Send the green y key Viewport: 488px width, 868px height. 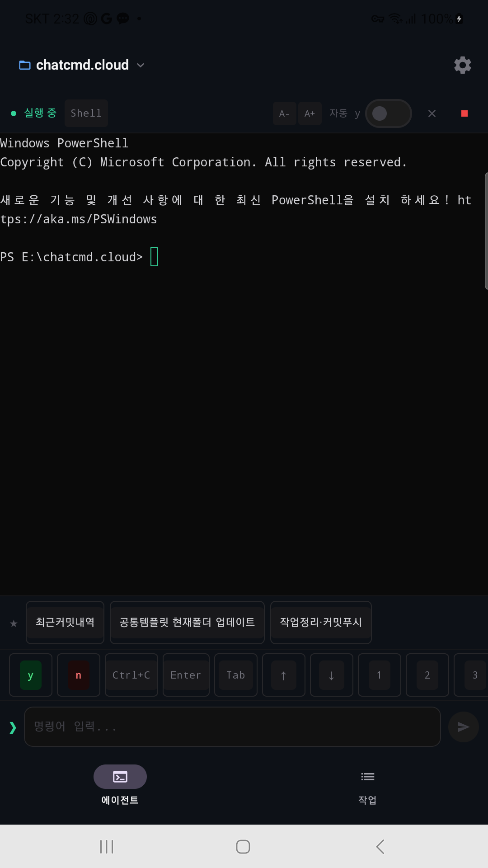click(x=31, y=675)
